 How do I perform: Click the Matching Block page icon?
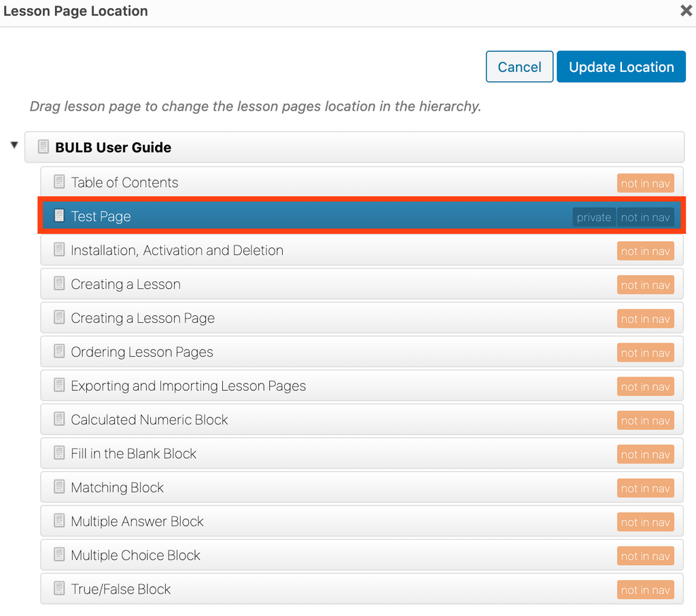59,487
